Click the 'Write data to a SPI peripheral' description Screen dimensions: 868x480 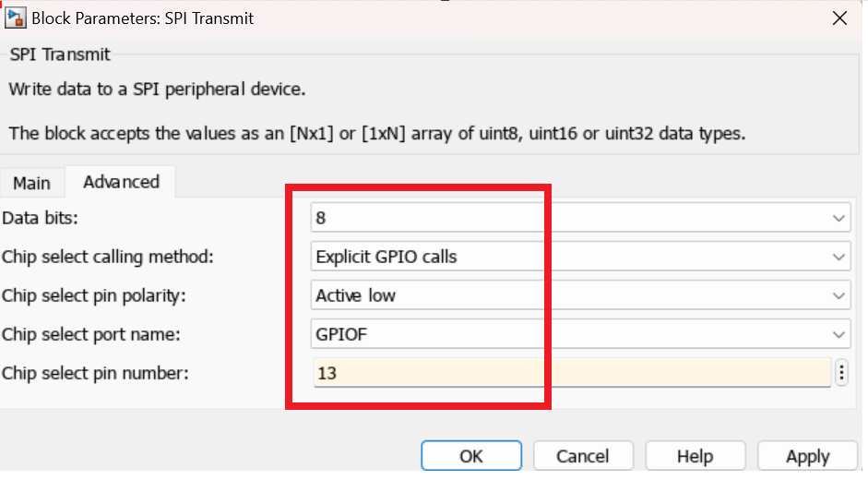(x=157, y=90)
